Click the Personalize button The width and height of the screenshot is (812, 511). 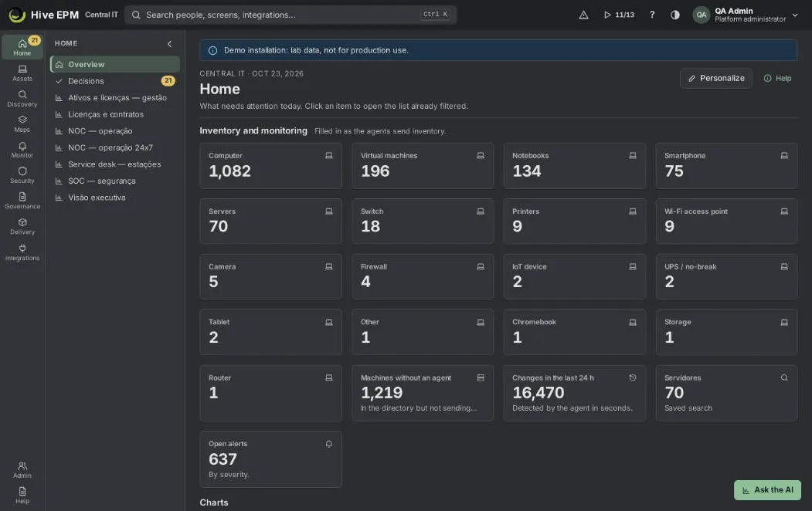(x=715, y=78)
